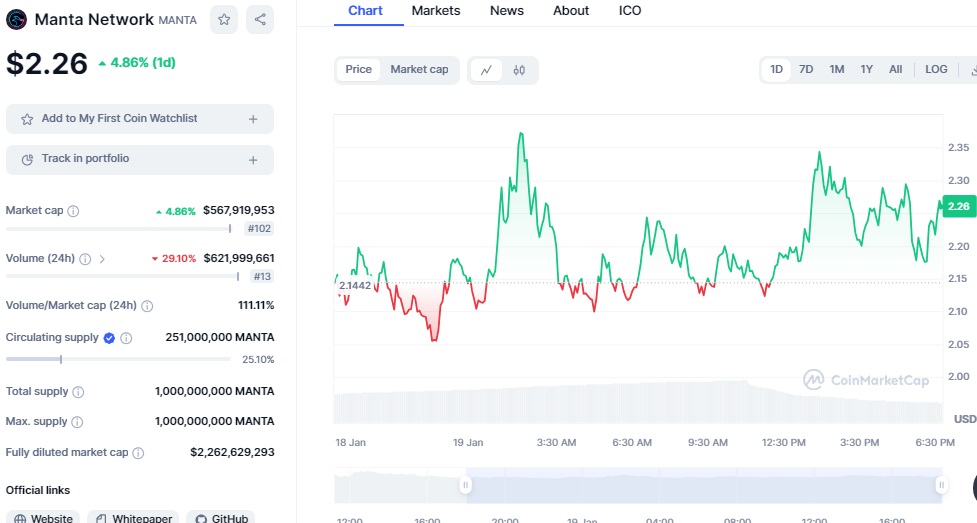The width and height of the screenshot is (977, 523).
Task: Set chart range to 1D
Action: point(776,69)
